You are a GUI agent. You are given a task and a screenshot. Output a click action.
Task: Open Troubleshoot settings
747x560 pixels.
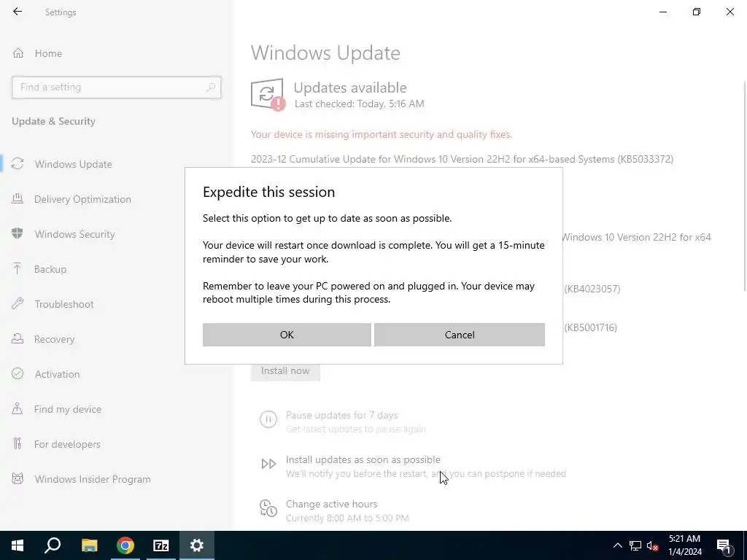(x=64, y=304)
